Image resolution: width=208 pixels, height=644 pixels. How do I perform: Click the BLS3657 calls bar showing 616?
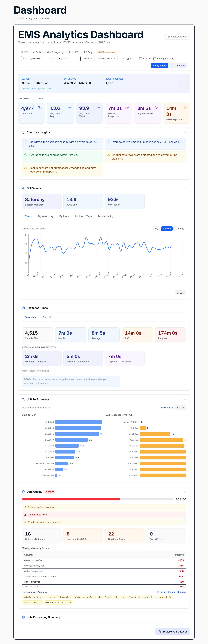(72, 440)
